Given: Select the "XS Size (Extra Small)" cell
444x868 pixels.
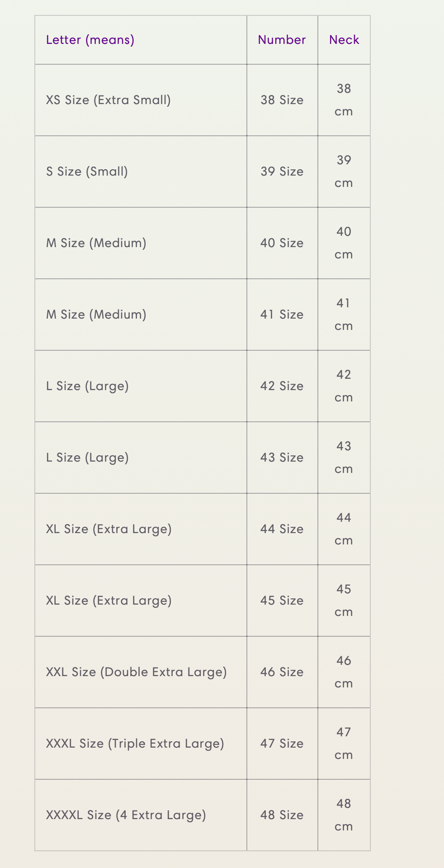Looking at the screenshot, I should point(109,100).
